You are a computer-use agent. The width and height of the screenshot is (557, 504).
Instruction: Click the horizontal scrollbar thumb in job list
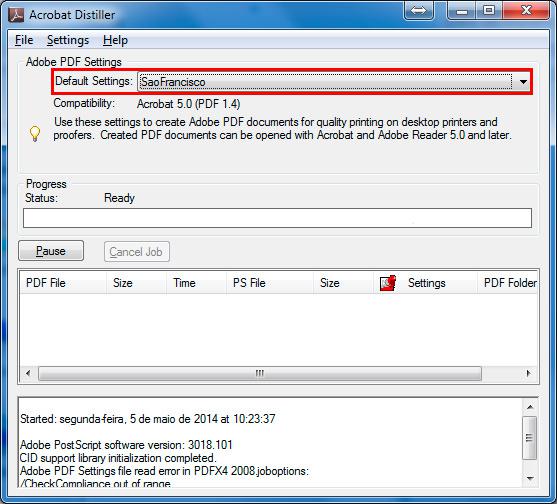(260, 373)
